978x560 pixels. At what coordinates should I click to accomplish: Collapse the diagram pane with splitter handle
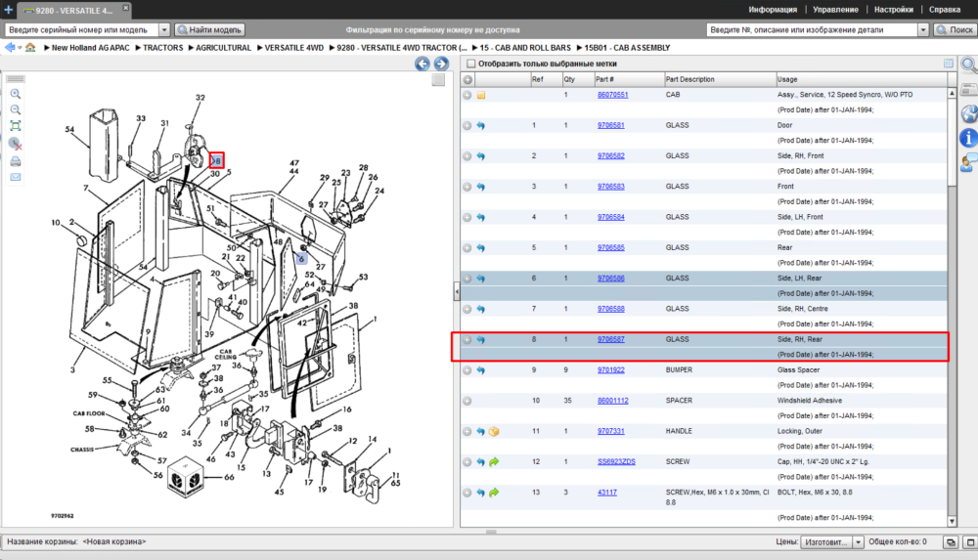click(457, 291)
